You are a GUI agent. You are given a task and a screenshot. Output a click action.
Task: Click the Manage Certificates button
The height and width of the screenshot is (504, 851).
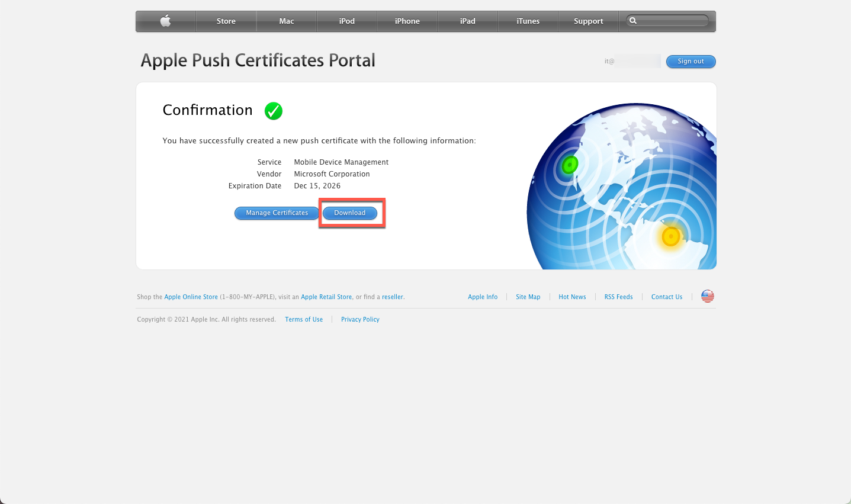[x=277, y=213]
